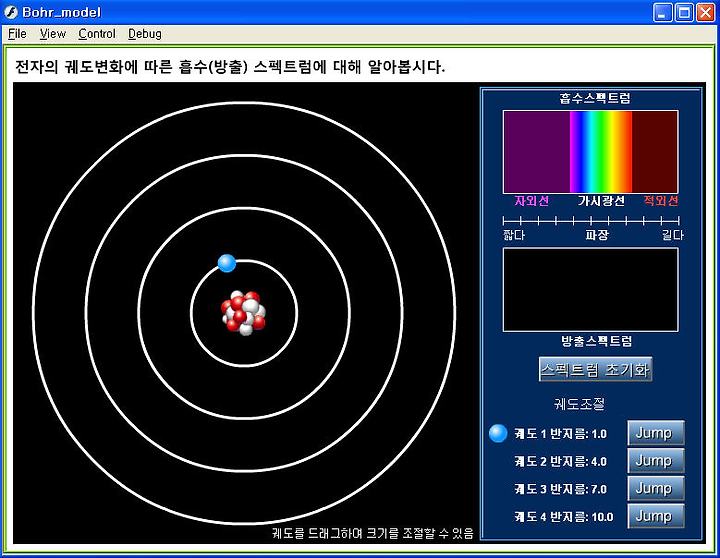Open the Debug menu
The height and width of the screenshot is (558, 720).
(145, 34)
